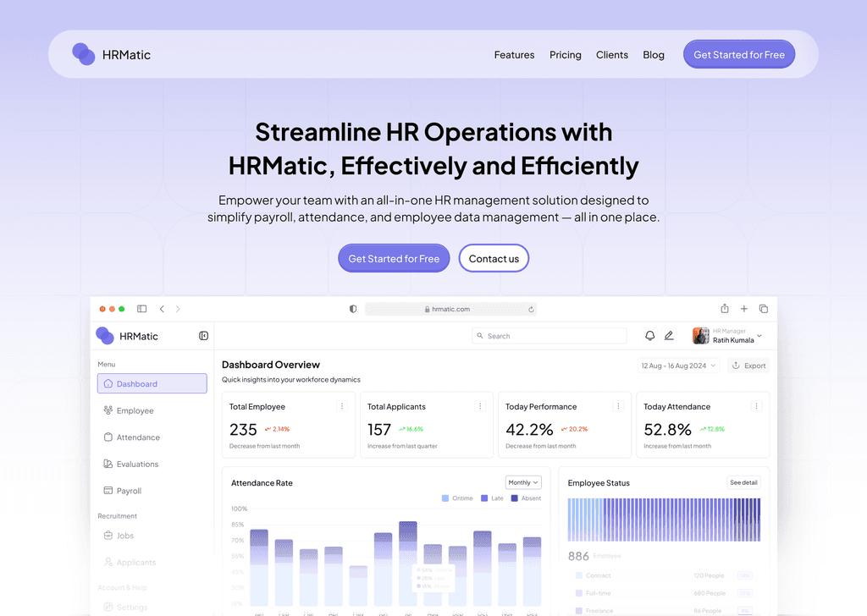867x616 pixels.
Task: Click Ratih Kumala's profile avatar
Action: tap(700, 335)
